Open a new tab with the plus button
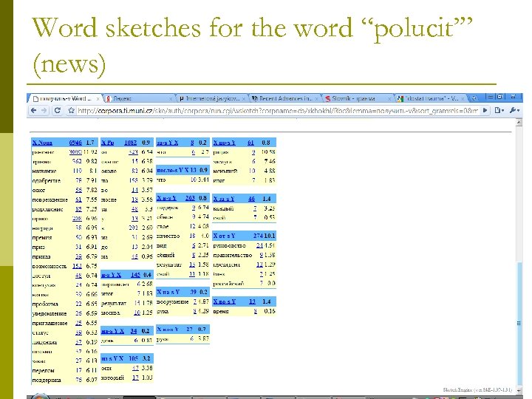The width and height of the screenshot is (532, 399). (x=474, y=98)
